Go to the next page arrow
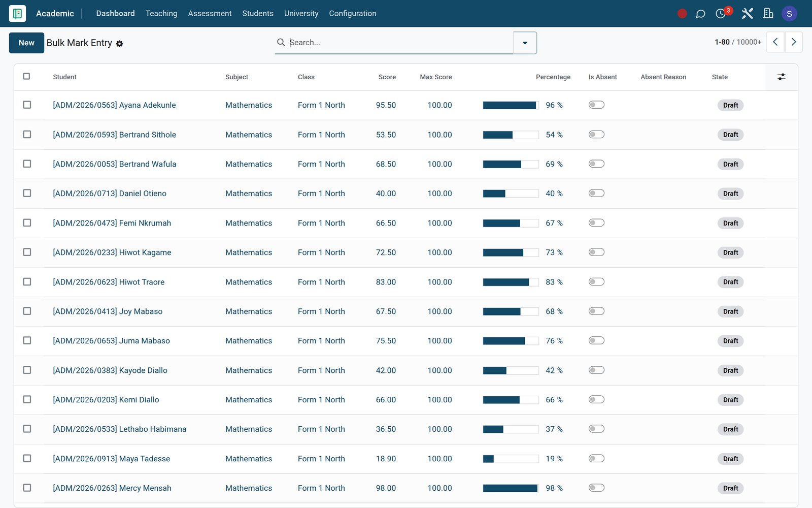Image resolution: width=812 pixels, height=508 pixels. (x=794, y=42)
